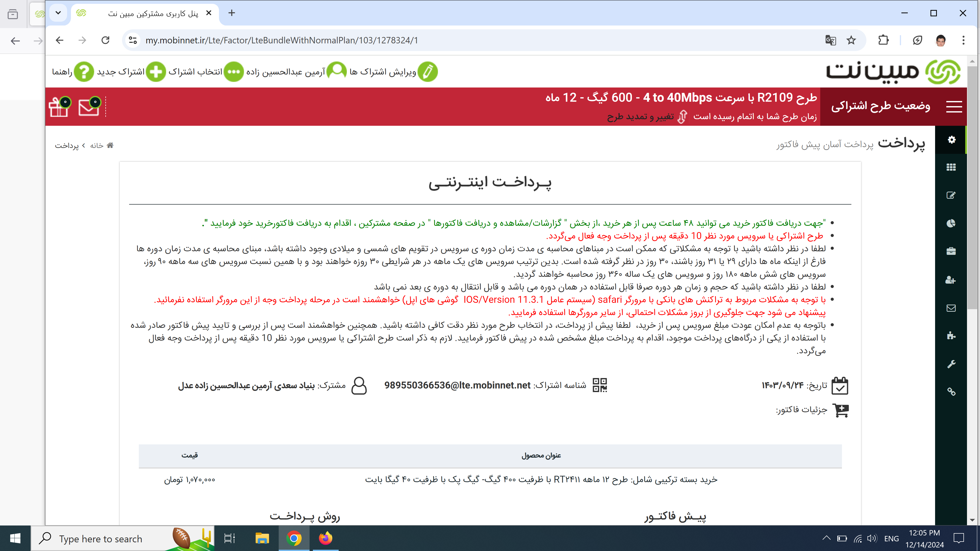
Task: Open the Mobinnet logo homepage link
Action: (893, 71)
